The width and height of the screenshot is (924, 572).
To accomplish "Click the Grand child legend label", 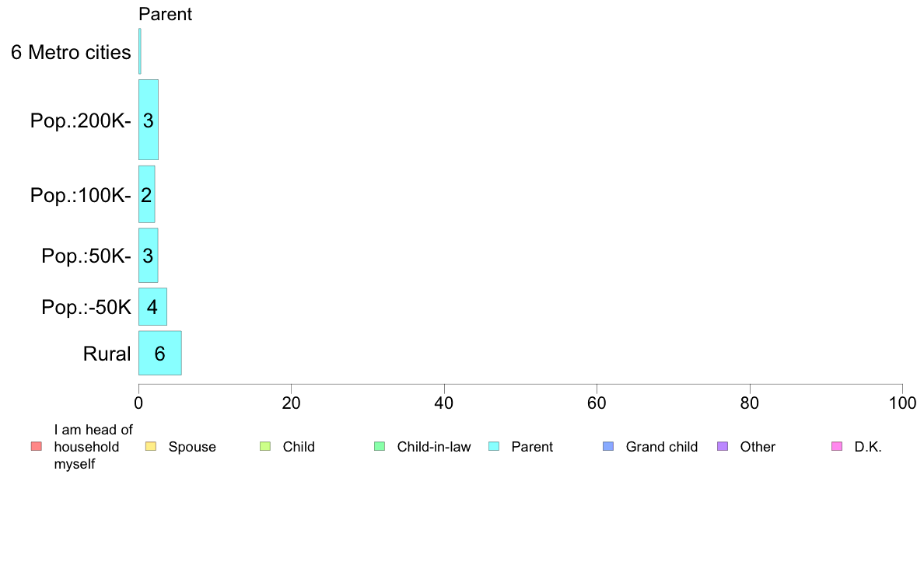I will tap(662, 447).
